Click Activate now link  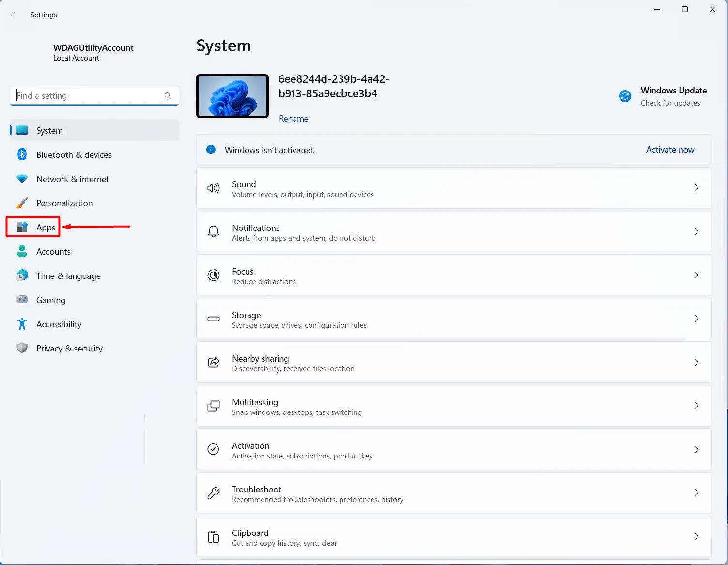[670, 150]
